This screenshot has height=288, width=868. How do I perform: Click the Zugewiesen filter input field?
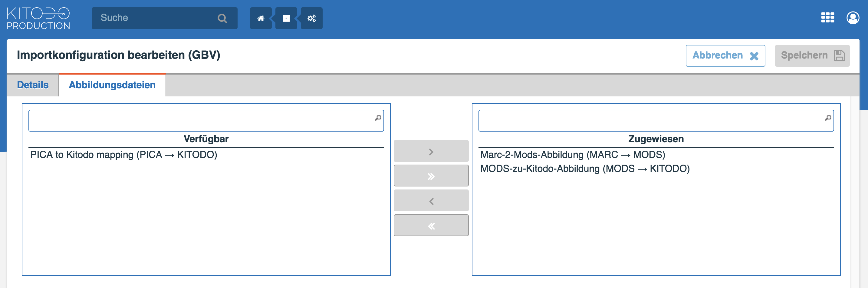click(656, 121)
